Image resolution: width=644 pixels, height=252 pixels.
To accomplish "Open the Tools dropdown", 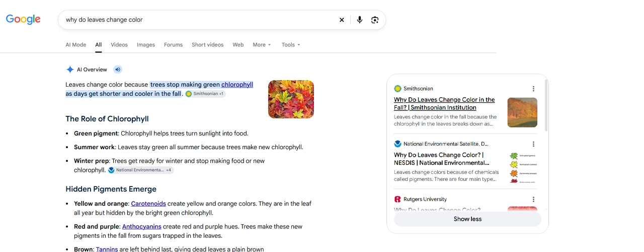I will (x=291, y=45).
